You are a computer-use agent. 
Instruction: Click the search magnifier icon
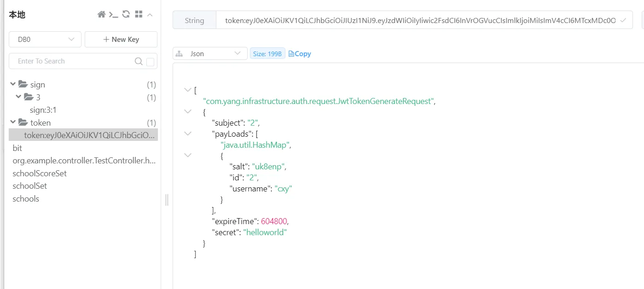point(138,61)
